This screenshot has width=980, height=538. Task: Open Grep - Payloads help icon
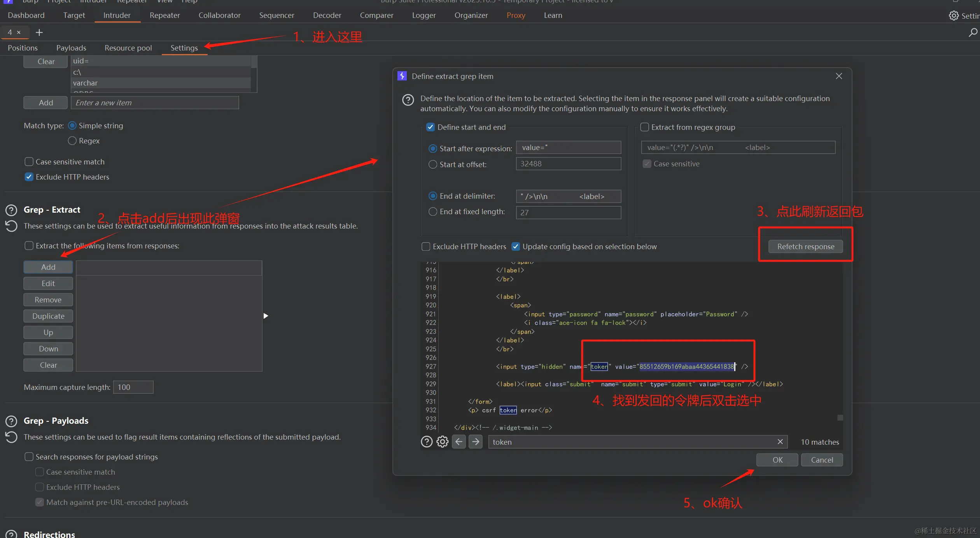(x=11, y=421)
